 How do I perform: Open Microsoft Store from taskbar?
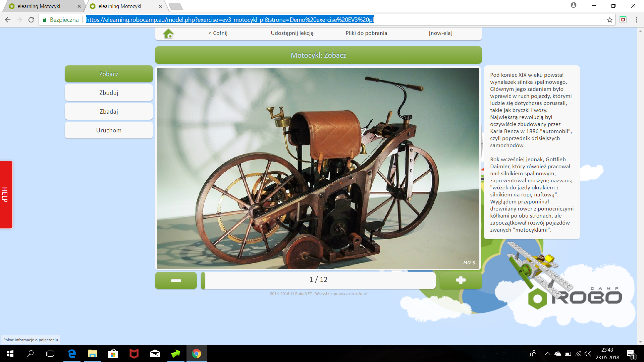pyautogui.click(x=113, y=354)
